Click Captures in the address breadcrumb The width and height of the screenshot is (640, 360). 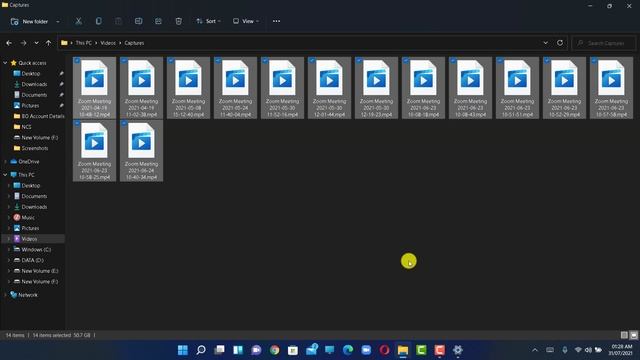click(x=134, y=43)
